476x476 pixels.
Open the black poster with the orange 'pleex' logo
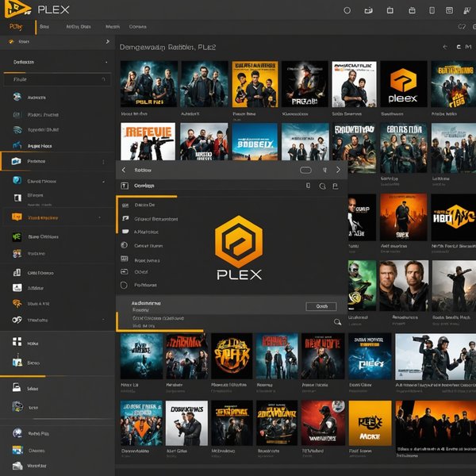(x=404, y=84)
